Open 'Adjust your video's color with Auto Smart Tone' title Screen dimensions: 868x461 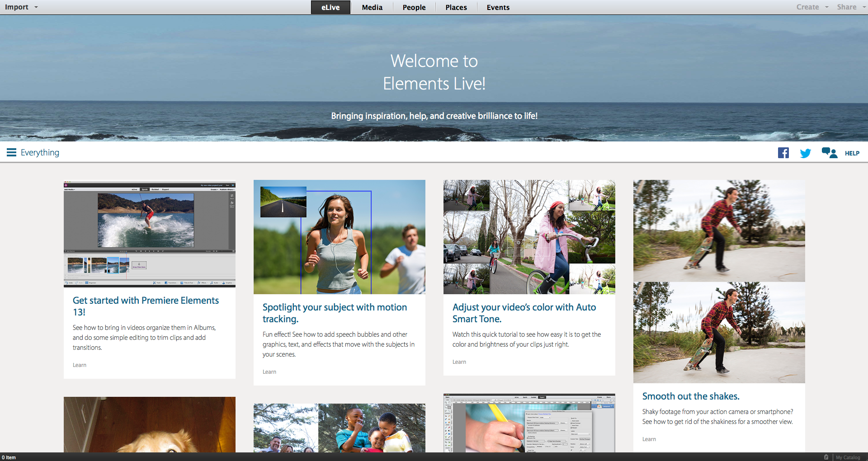click(x=524, y=313)
